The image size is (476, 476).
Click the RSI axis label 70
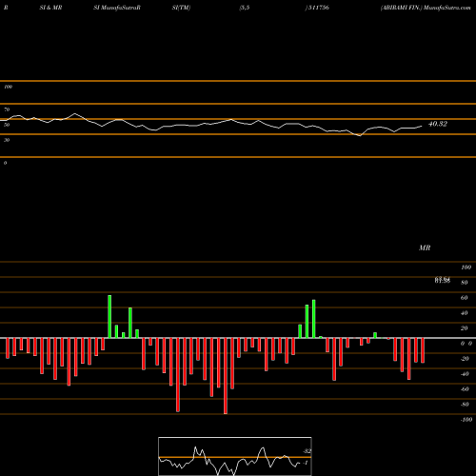click(7, 109)
